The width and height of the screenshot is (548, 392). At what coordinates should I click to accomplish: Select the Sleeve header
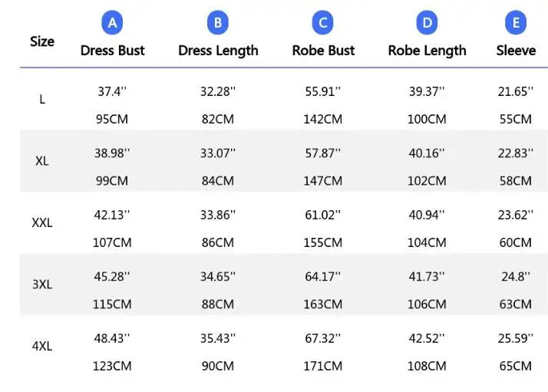pyautogui.click(x=516, y=51)
